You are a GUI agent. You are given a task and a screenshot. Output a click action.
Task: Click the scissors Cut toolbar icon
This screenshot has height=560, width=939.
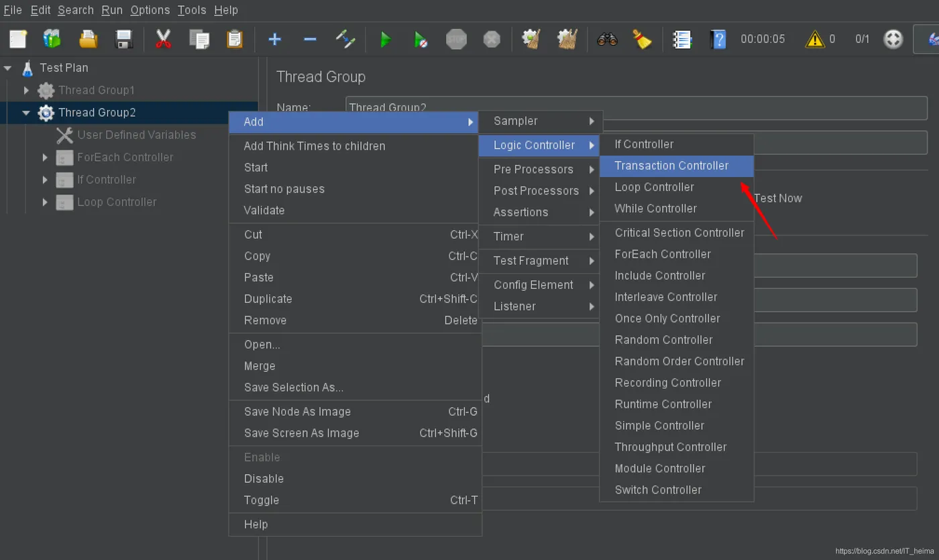click(163, 40)
